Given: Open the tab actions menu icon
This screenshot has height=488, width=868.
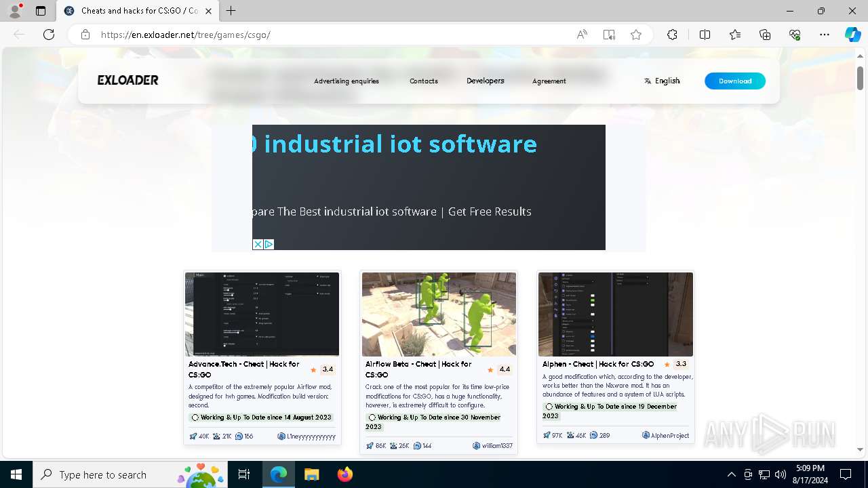Looking at the screenshot, I should (x=41, y=11).
